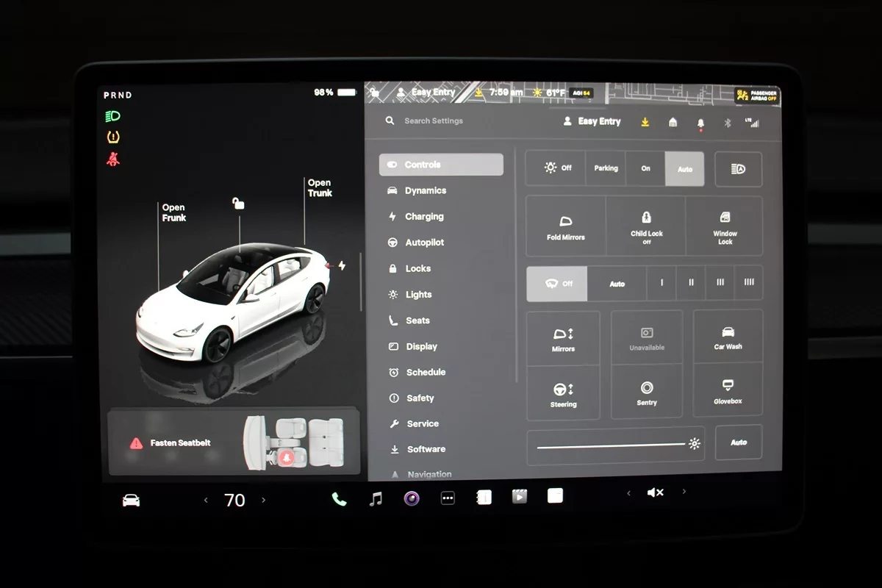Open the Glovebox

pyautogui.click(x=728, y=392)
